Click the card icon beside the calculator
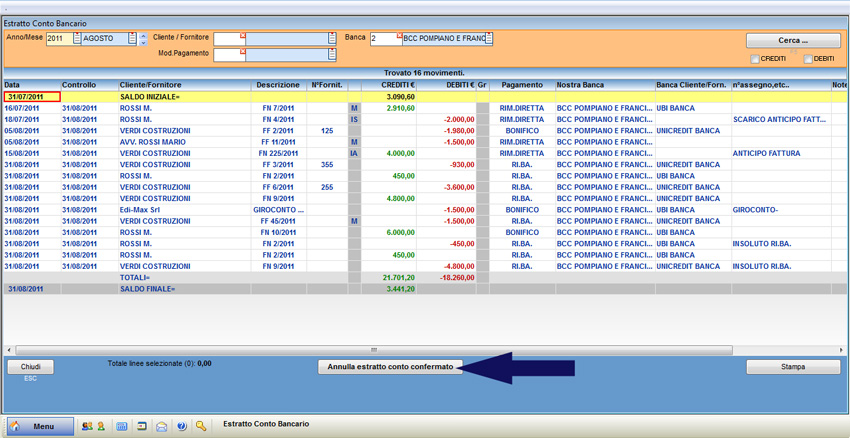The image size is (850, 438). point(142,426)
